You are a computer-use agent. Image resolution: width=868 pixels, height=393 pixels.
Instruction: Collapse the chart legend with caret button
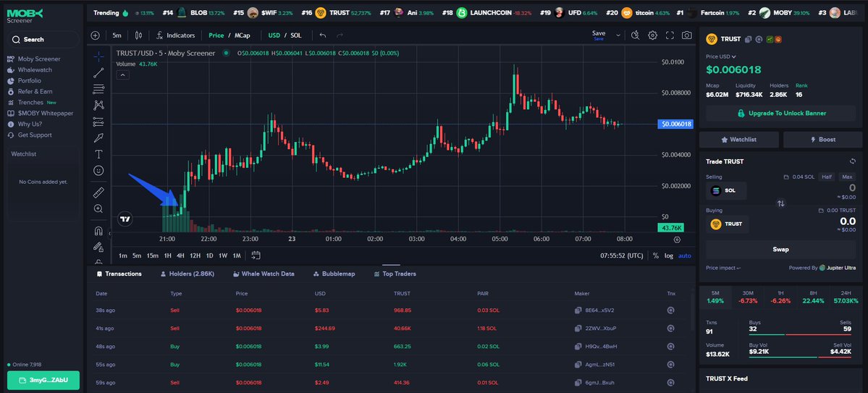(x=122, y=75)
